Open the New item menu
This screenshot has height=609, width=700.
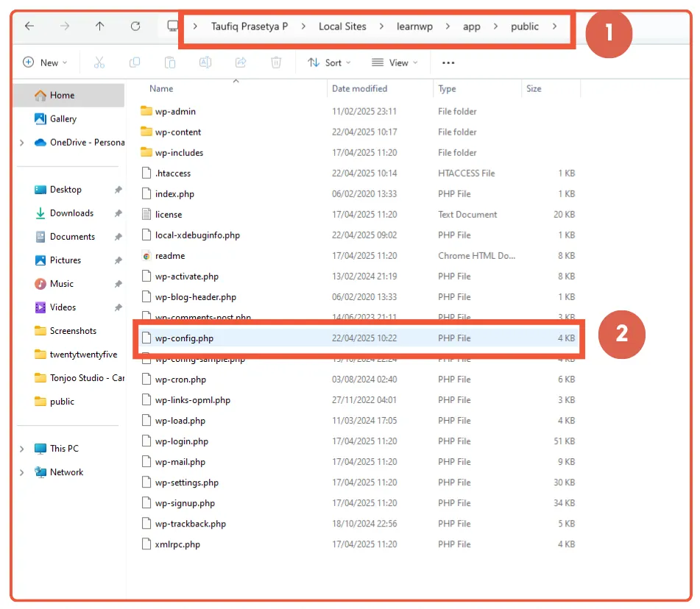click(46, 63)
